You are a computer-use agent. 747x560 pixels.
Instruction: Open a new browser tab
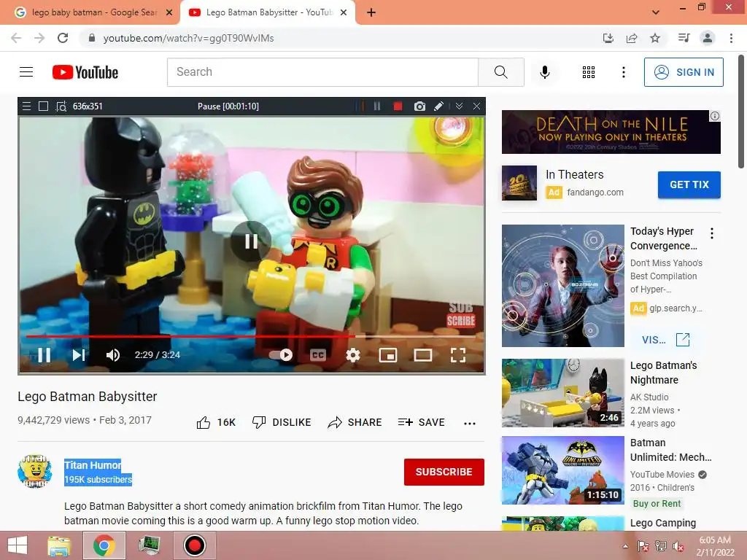[x=371, y=13]
